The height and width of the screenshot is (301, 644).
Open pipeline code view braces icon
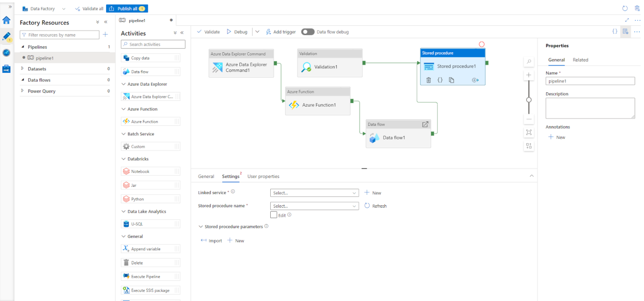615,31
